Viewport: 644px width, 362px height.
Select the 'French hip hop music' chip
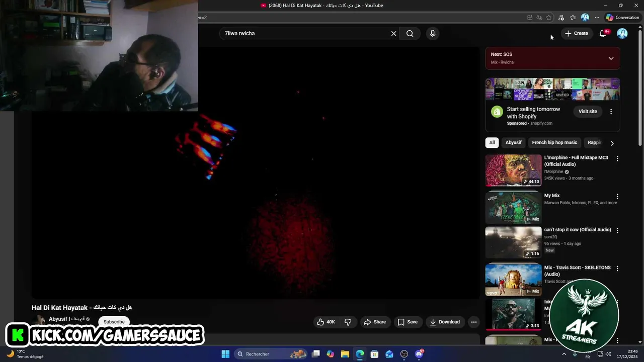554,143
